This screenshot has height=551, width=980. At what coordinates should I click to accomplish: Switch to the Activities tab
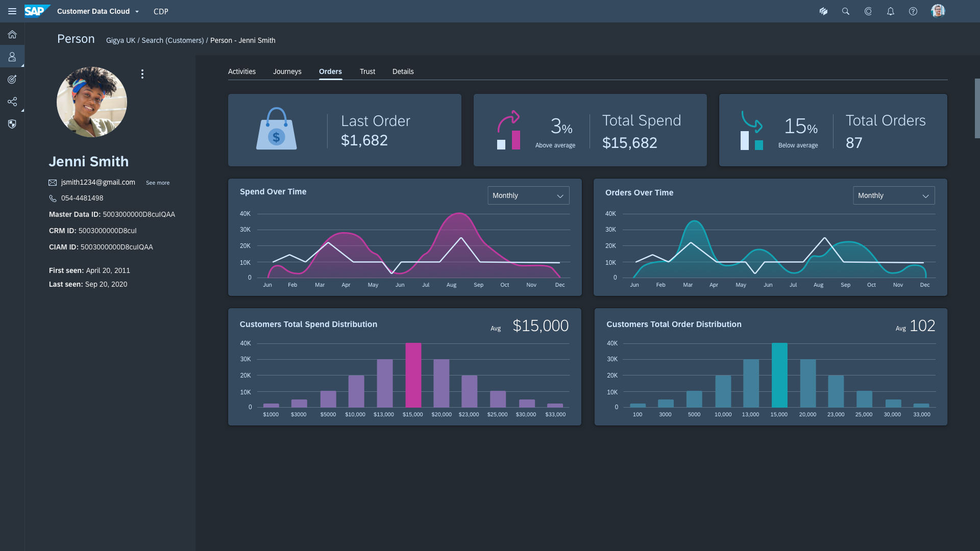(x=242, y=71)
